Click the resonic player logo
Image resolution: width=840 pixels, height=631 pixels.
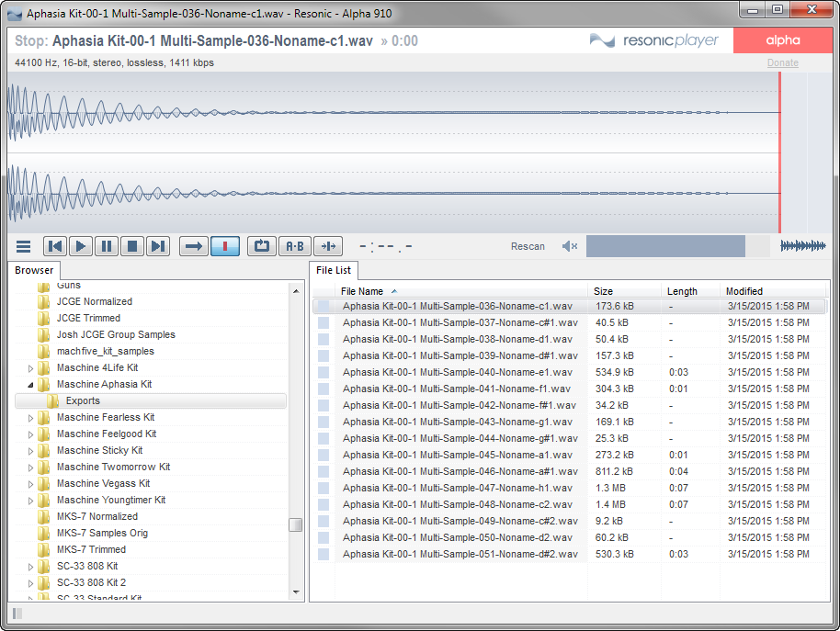click(653, 40)
